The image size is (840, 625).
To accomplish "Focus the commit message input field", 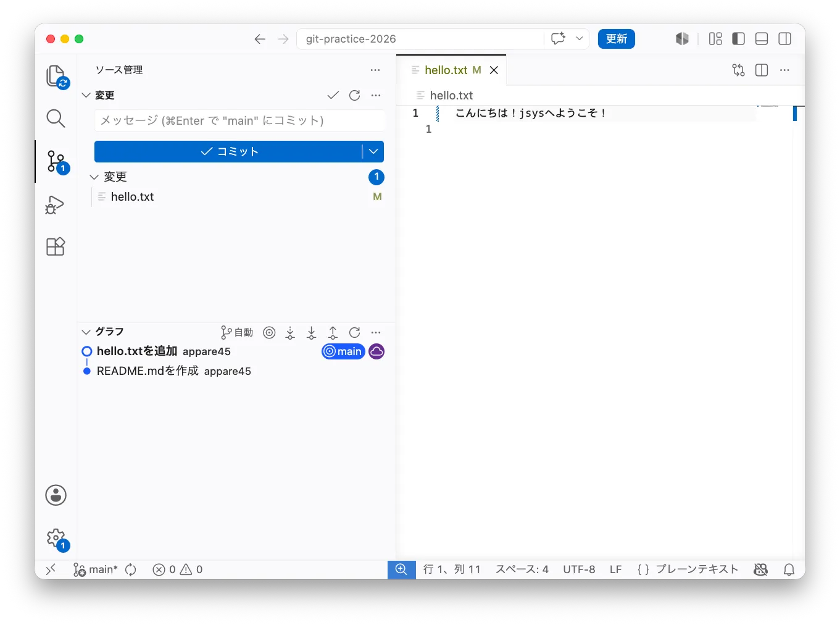I will 240,120.
